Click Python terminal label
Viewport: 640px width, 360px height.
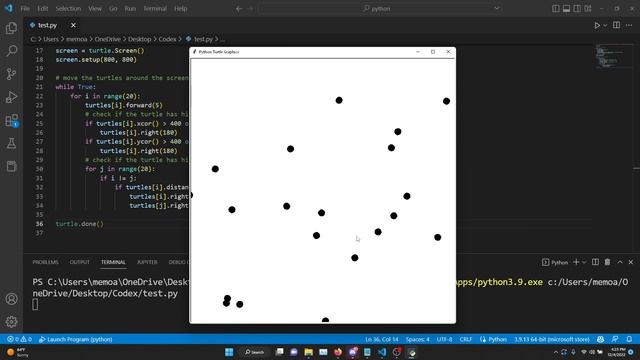click(555, 262)
